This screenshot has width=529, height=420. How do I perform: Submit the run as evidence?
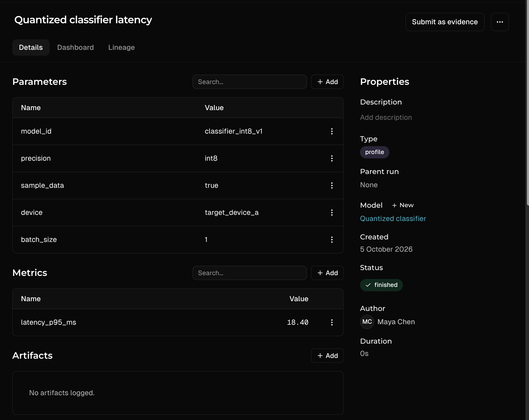click(x=445, y=22)
